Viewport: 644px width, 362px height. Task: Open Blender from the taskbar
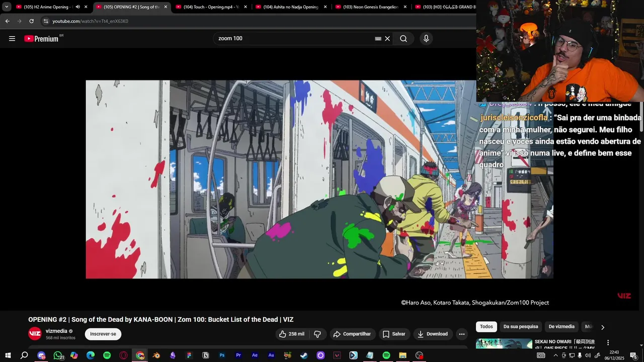156,355
